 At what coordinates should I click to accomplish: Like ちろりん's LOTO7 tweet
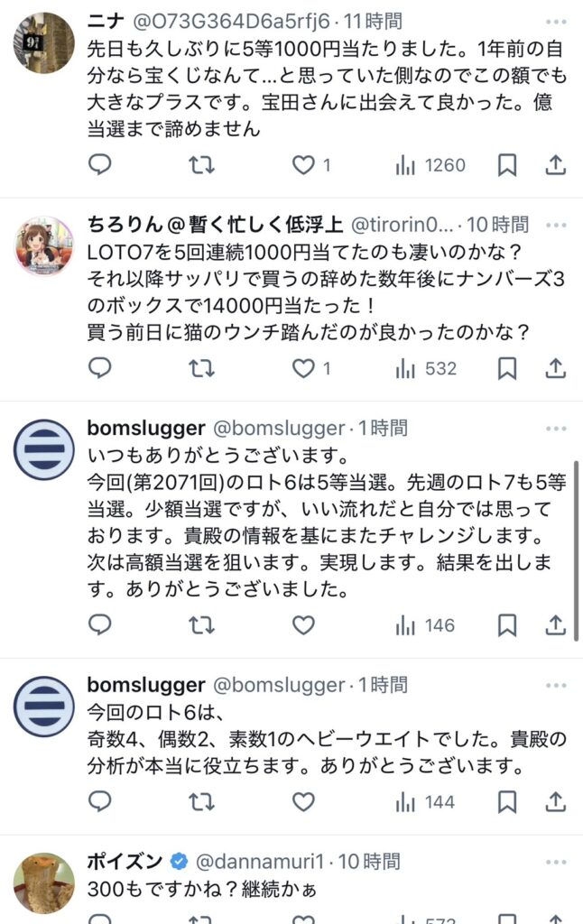[304, 368]
